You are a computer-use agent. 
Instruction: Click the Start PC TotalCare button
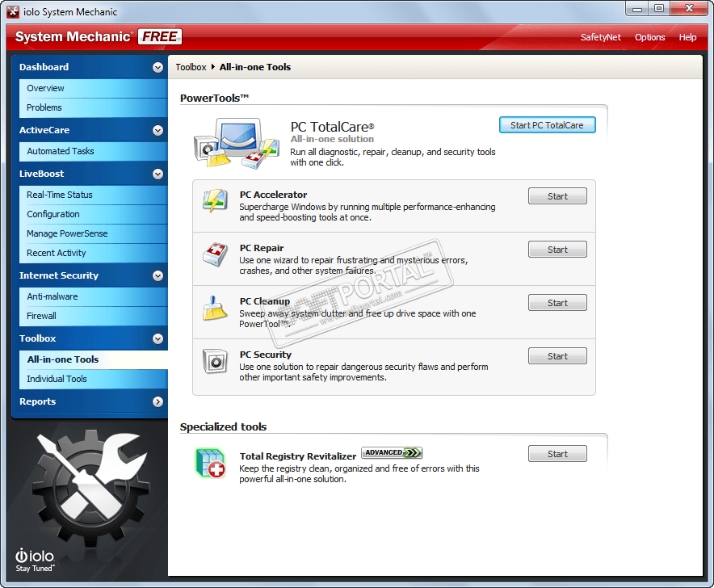click(x=547, y=125)
